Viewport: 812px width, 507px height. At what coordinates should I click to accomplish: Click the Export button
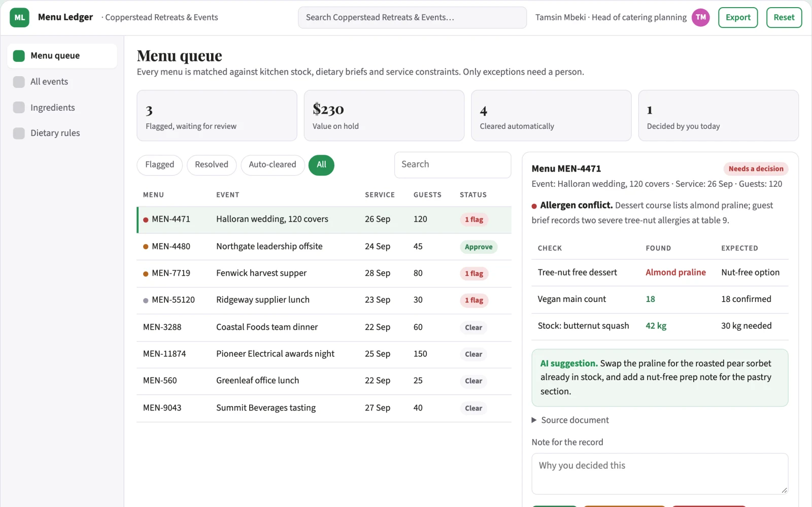[x=738, y=17]
